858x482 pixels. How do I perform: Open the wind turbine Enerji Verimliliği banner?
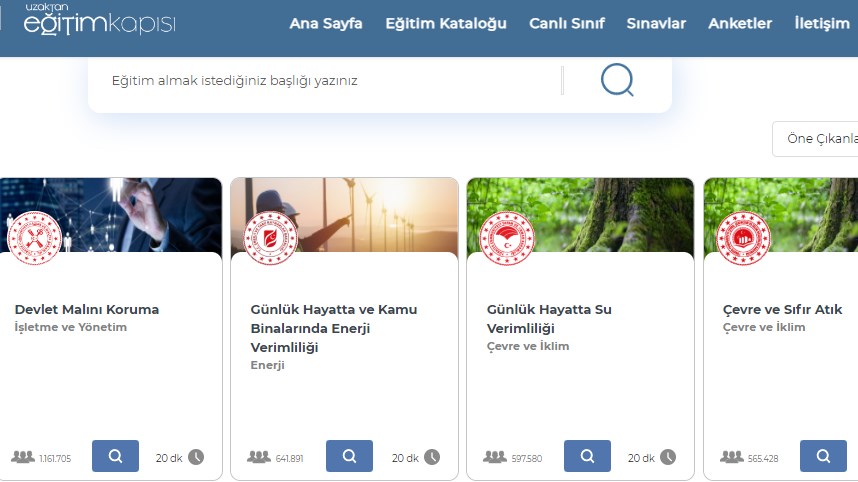coord(344,214)
